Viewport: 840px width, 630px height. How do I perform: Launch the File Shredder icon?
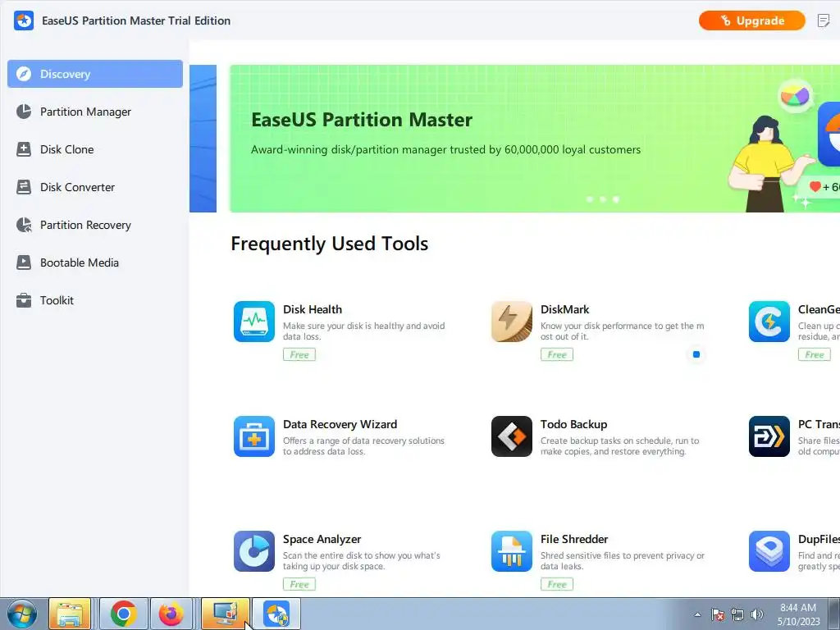tap(512, 551)
